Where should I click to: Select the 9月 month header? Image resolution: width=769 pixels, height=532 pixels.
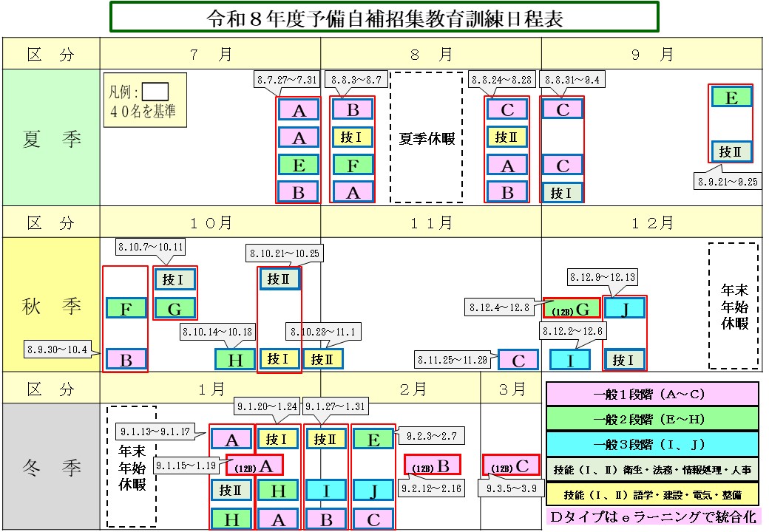[x=651, y=54]
